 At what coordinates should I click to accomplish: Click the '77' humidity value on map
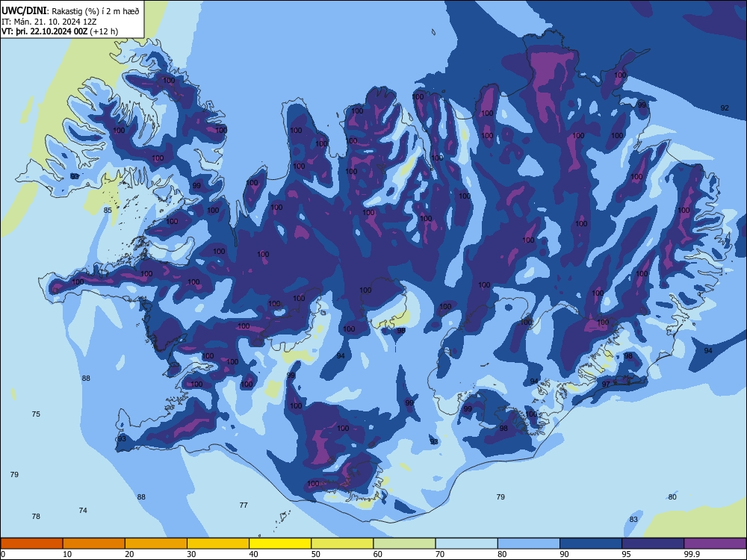point(244,505)
